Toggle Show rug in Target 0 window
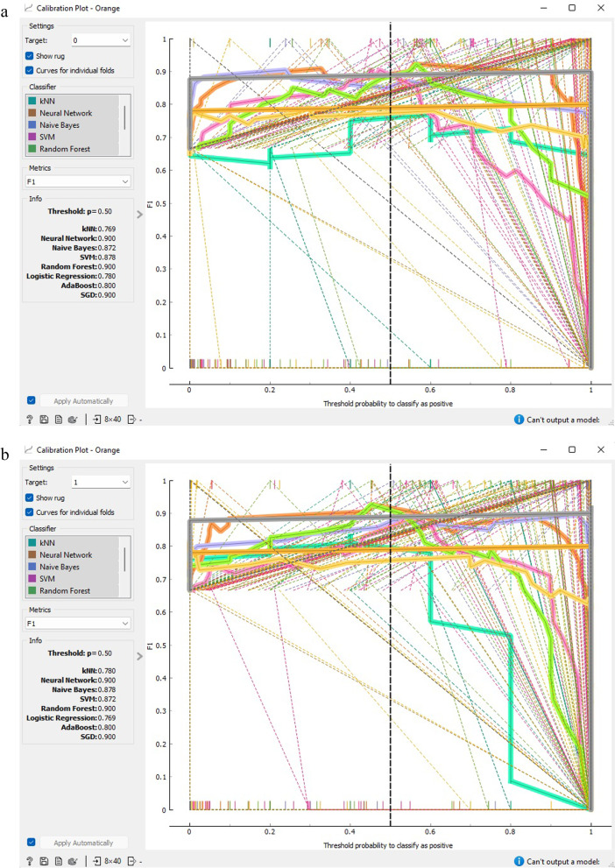The width and height of the screenshot is (615, 868). pos(29,56)
